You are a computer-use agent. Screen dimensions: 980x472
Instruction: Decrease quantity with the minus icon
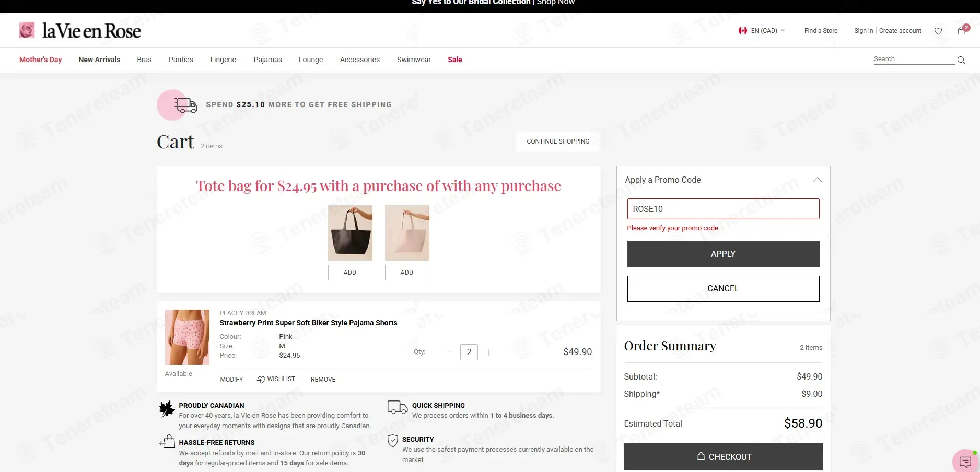449,352
